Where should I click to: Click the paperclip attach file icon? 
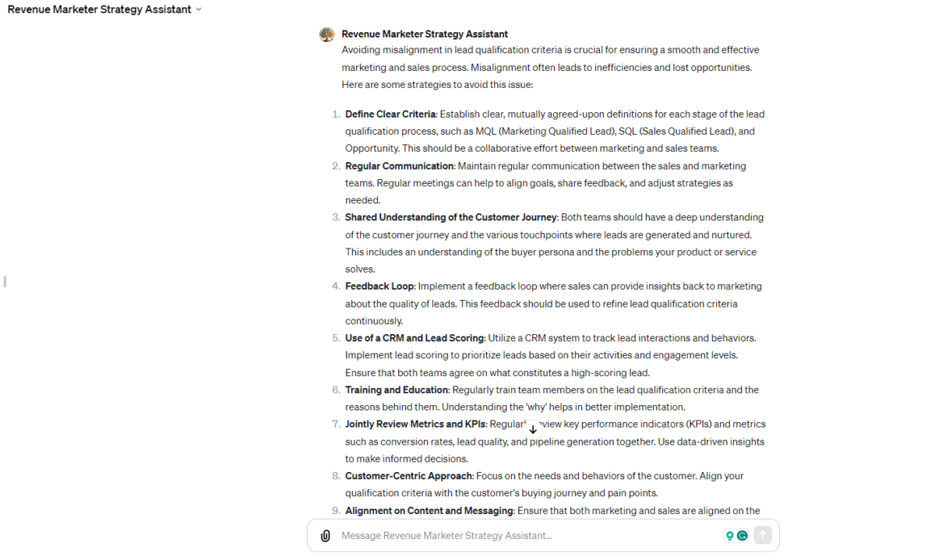326,536
